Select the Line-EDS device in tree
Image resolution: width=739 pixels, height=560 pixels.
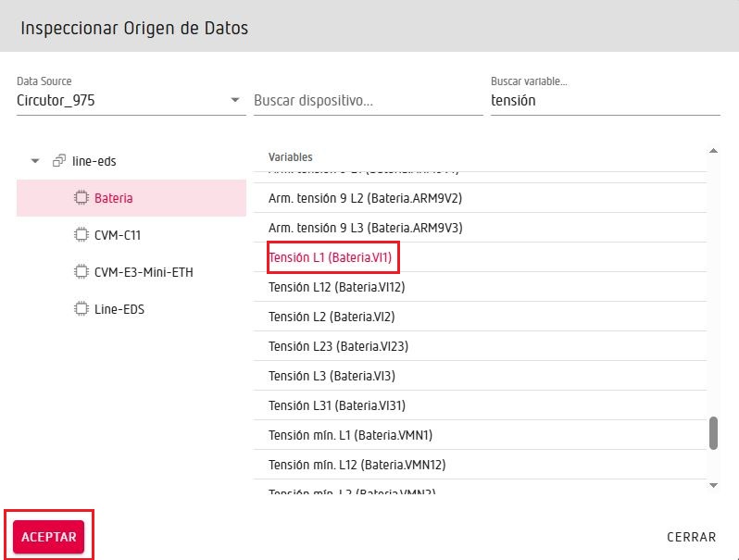[131, 309]
